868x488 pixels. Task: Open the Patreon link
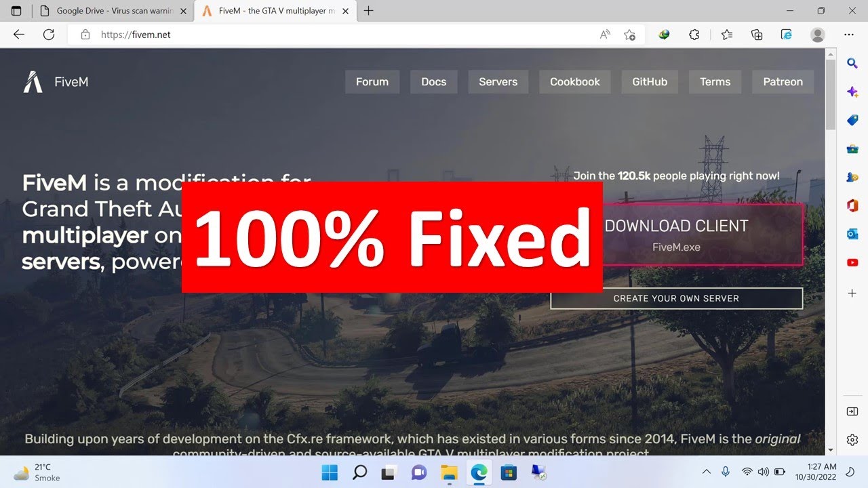[783, 82]
